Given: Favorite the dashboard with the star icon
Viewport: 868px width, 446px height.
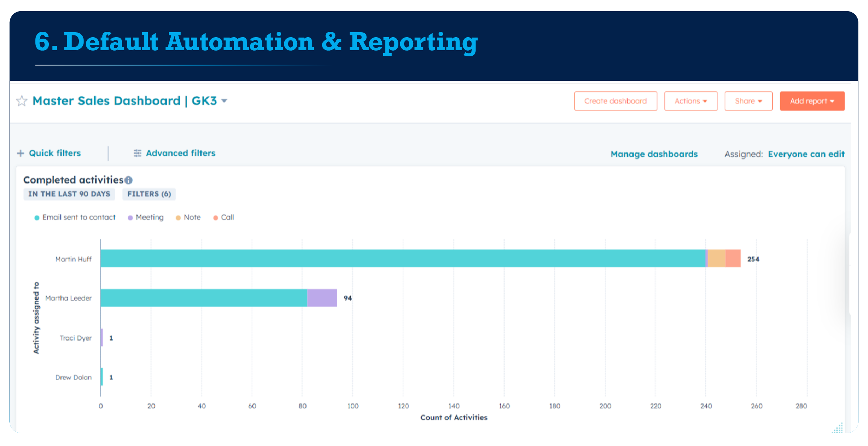Looking at the screenshot, I should coord(22,101).
